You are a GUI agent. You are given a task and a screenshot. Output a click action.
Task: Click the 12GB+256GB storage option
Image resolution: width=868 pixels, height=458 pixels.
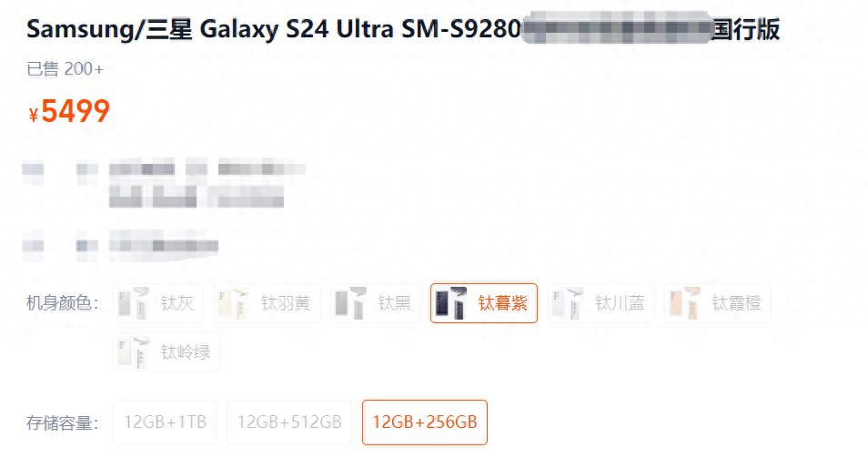pos(425,422)
